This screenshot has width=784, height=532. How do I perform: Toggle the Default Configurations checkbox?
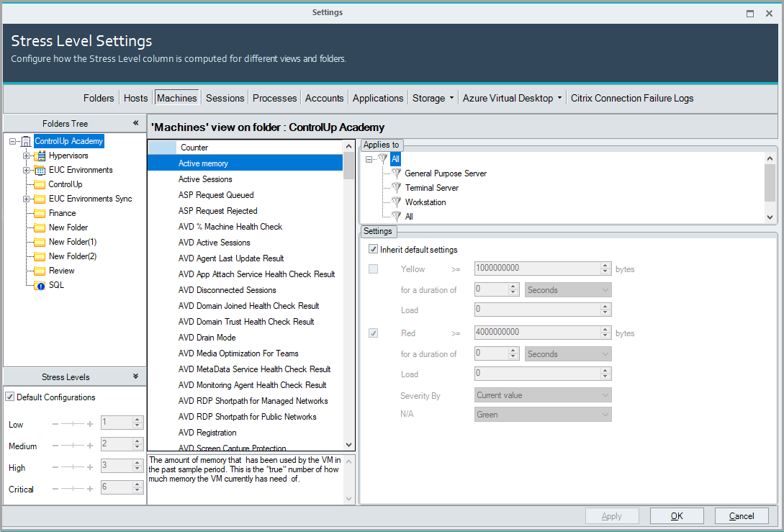[x=10, y=397]
